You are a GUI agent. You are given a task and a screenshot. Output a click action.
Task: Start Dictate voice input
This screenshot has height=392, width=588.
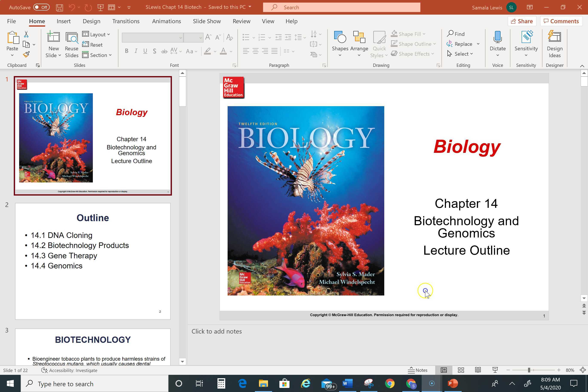[x=497, y=43]
